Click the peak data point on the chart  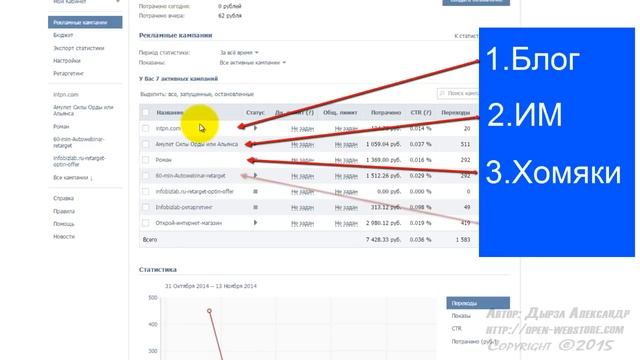pos(209,311)
